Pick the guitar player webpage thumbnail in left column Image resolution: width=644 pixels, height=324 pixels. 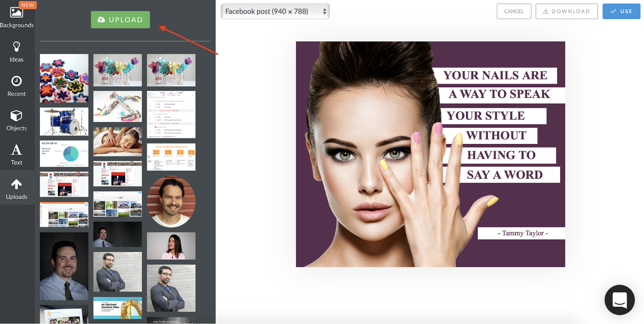pos(64,184)
